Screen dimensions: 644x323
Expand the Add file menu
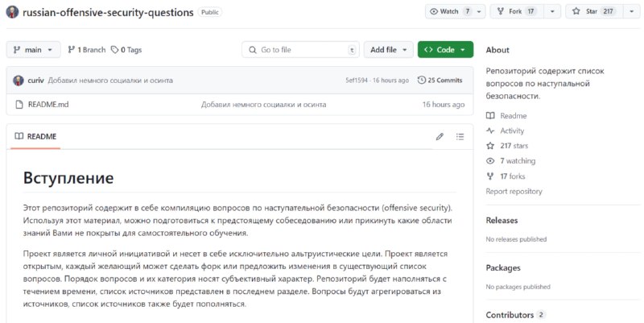(x=388, y=50)
